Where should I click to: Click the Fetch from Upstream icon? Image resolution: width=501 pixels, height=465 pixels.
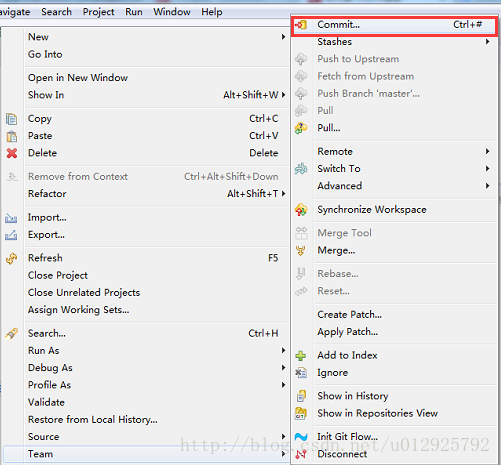point(301,76)
